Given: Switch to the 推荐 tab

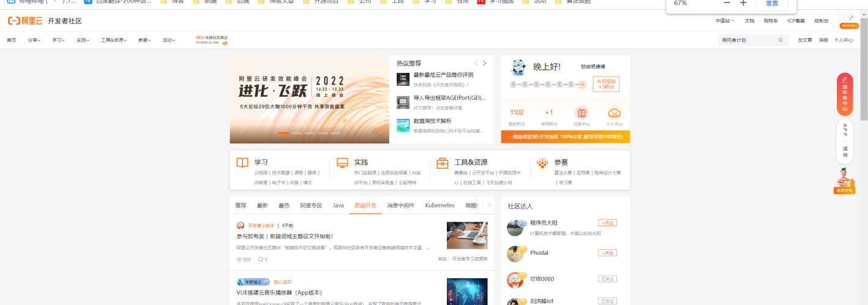Looking at the screenshot, I should click(241, 206).
